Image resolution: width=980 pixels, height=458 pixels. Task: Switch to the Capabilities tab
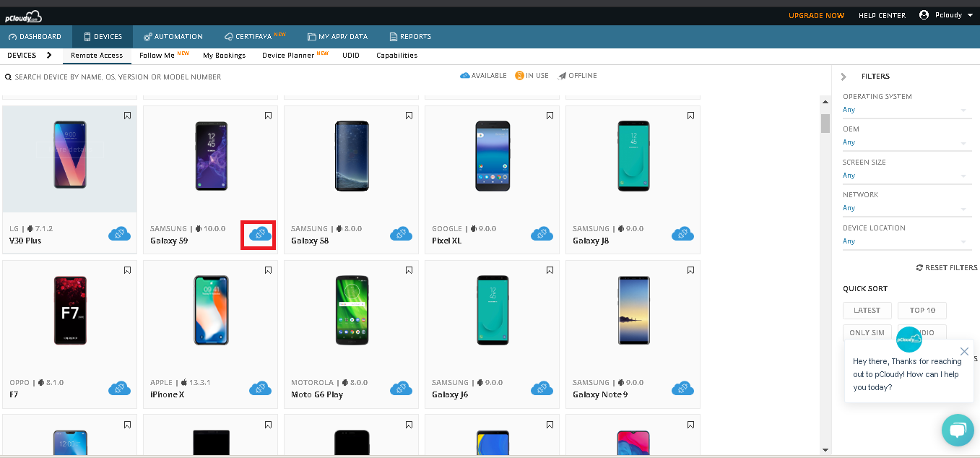(x=396, y=56)
